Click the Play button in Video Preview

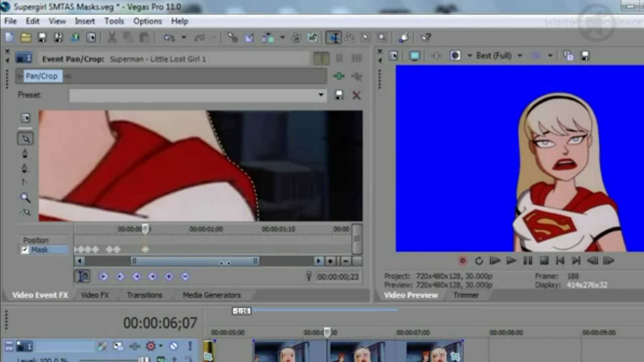coord(511,261)
